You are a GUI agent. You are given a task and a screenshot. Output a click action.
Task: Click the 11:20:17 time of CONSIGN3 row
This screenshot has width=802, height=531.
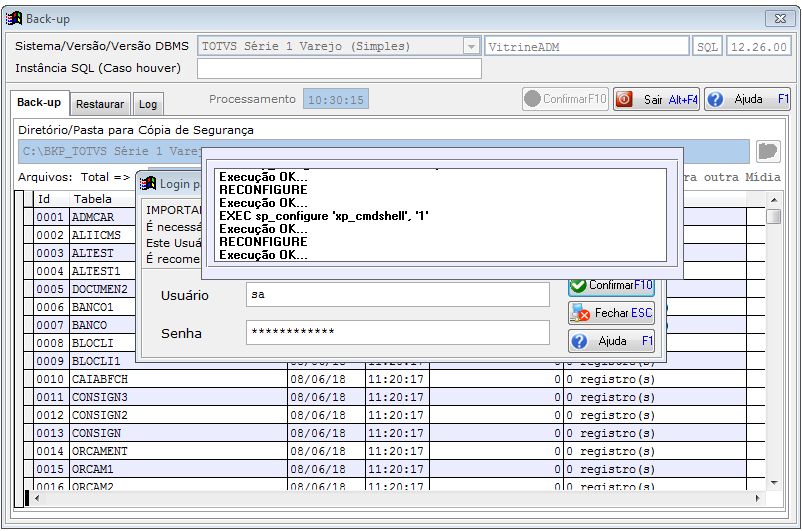pos(395,397)
